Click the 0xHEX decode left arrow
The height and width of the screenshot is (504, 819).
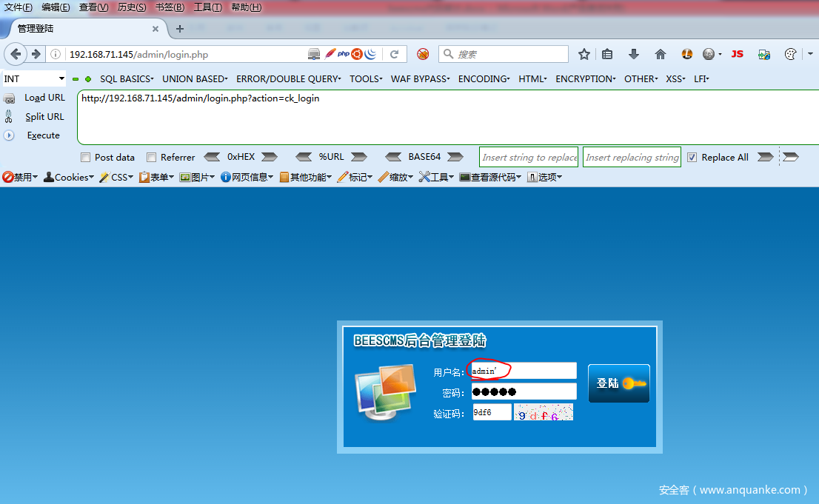pos(212,157)
